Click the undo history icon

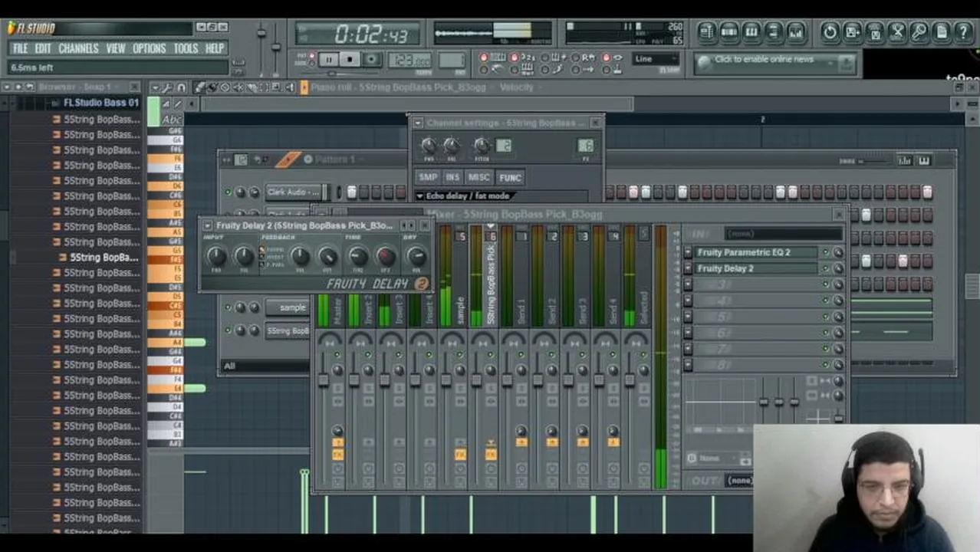pos(830,32)
